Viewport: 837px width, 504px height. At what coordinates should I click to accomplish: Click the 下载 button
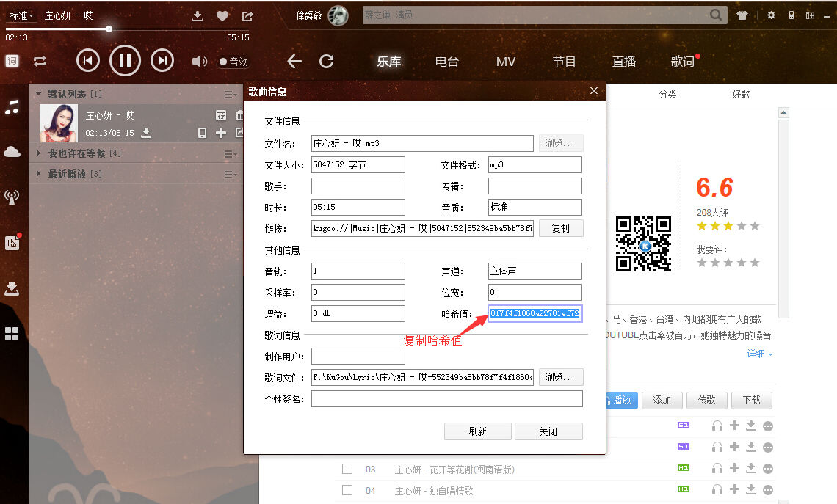(752, 400)
